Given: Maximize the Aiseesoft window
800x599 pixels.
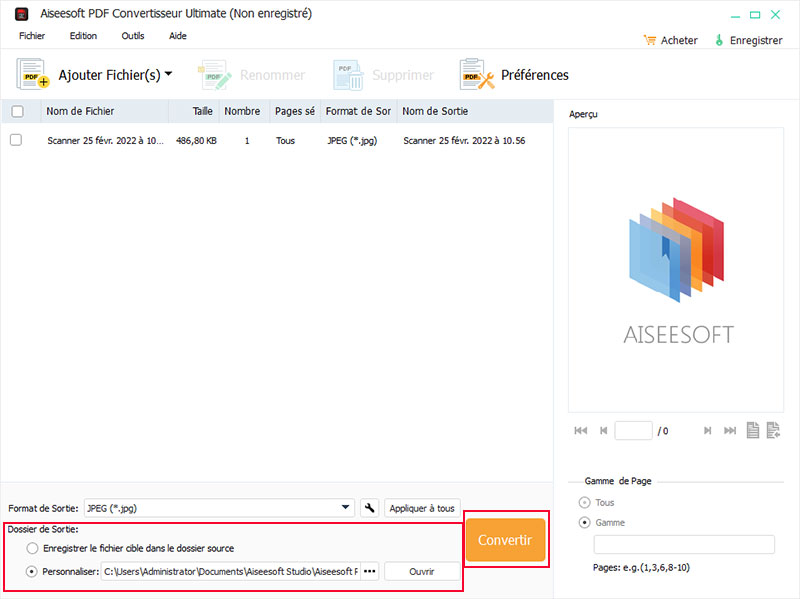Looking at the screenshot, I should click(755, 15).
